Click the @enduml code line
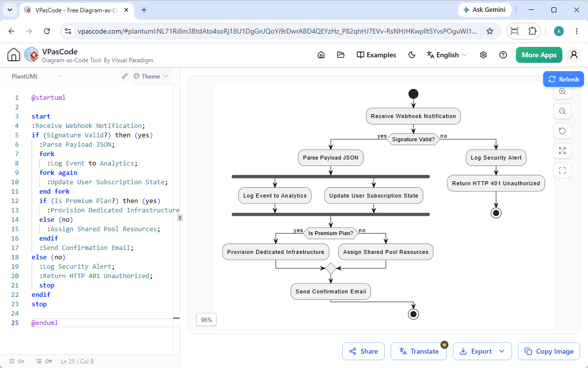Image resolution: width=588 pixels, height=368 pixels. (44, 323)
